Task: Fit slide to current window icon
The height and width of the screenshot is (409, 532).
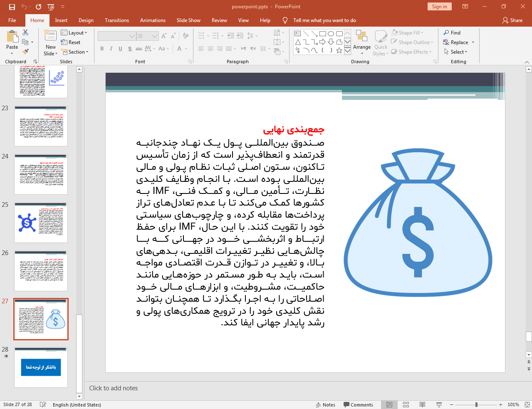Action: point(527,404)
